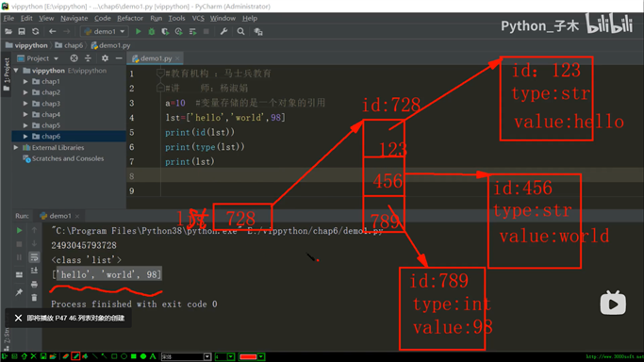Open the demo1 run configuration dropdown
Image resolution: width=644 pixels, height=362 pixels.
(105, 32)
